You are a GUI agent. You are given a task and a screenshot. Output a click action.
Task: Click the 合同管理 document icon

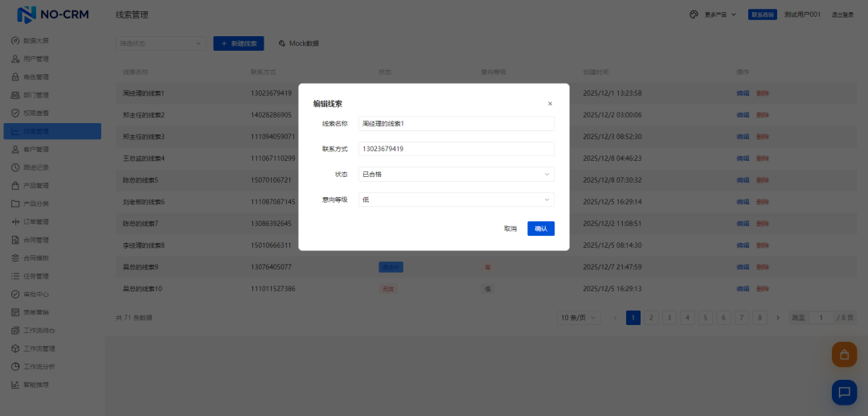coord(15,240)
